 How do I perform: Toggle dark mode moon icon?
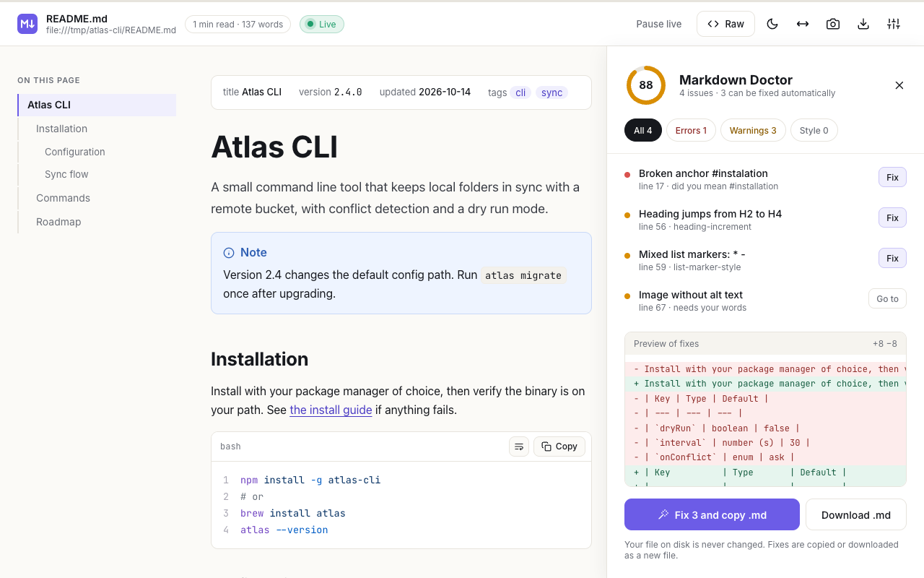[772, 24]
